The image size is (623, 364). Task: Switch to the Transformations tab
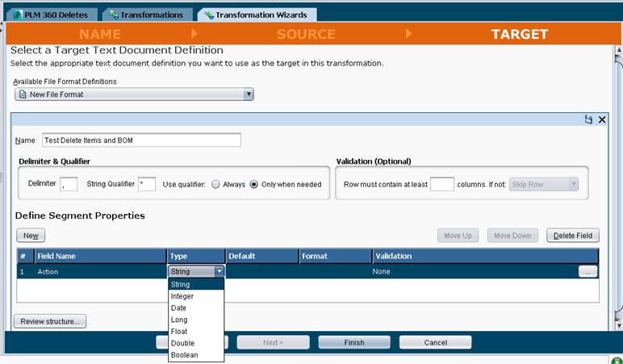(x=148, y=15)
